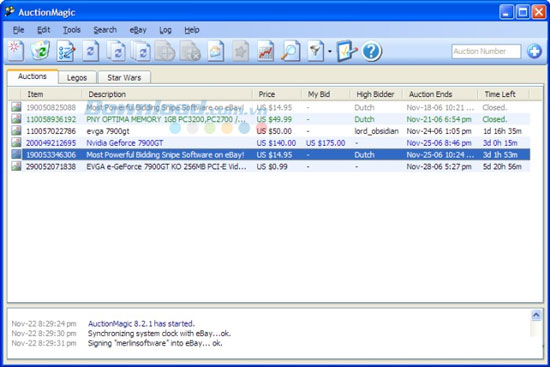Select 'Nvidia Geforce 7900GT' auction description

(x=125, y=143)
